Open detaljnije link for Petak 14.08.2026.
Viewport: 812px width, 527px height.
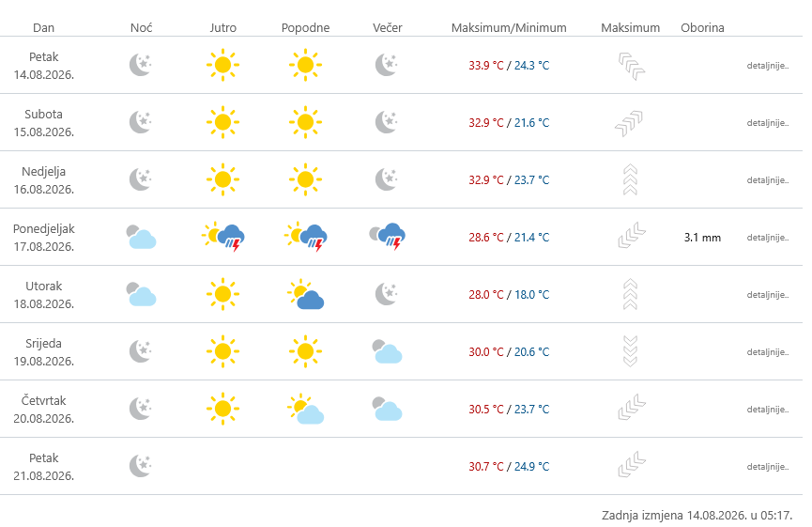[768, 66]
